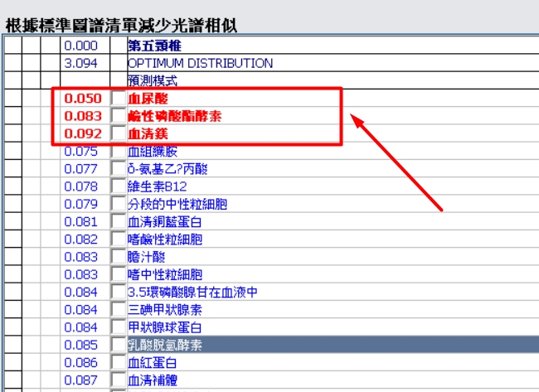
Task: Check the box of highlighted 乳酸脫氫酵素 row
Action: coord(119,345)
